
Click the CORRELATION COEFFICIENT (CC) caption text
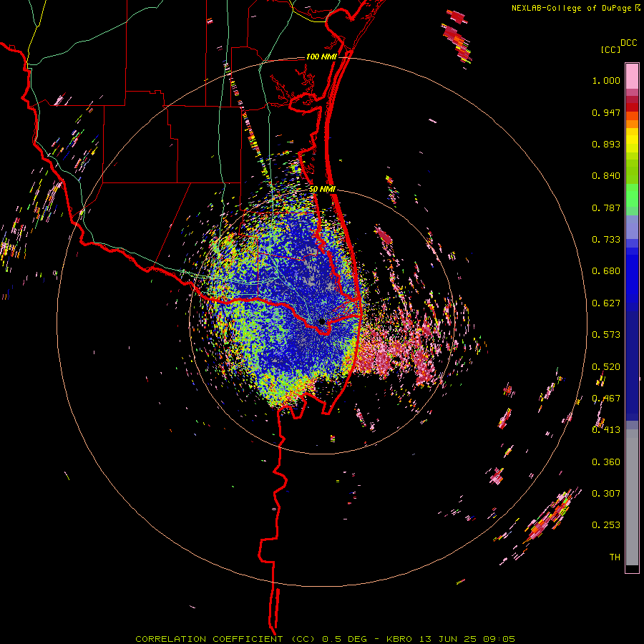(x=225, y=639)
